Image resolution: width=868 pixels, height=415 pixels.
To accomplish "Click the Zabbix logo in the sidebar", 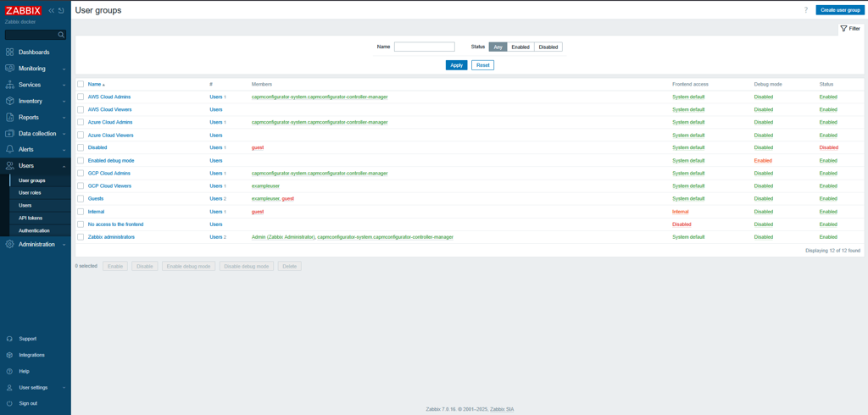I will (x=24, y=11).
